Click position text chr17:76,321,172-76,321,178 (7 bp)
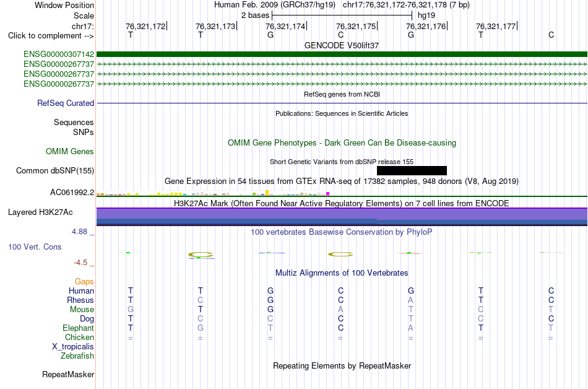This screenshot has height=389, width=588. tap(406, 5)
